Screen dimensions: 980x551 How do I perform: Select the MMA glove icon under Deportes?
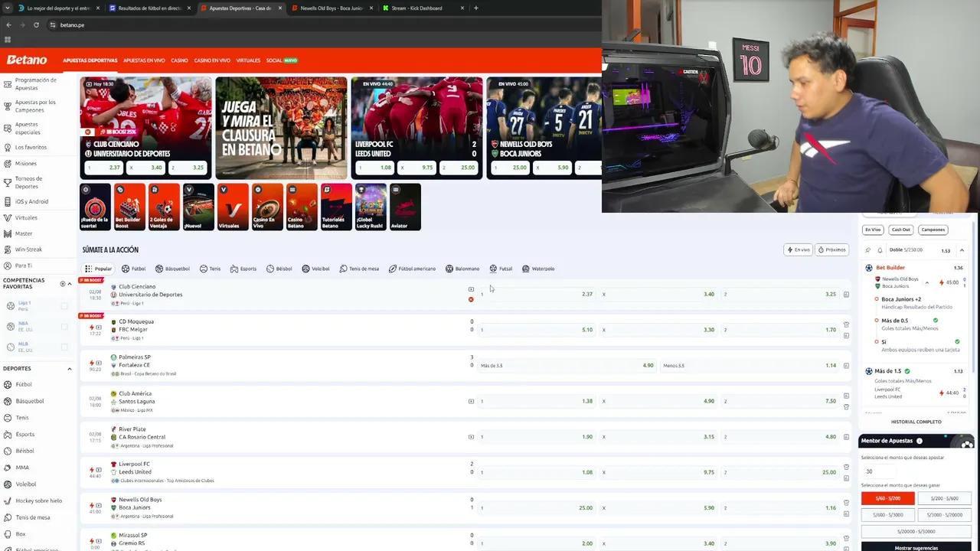pyautogui.click(x=7, y=468)
